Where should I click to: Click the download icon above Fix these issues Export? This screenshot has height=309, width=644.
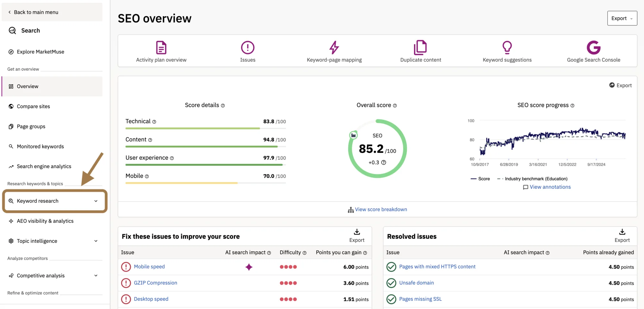coord(357,232)
